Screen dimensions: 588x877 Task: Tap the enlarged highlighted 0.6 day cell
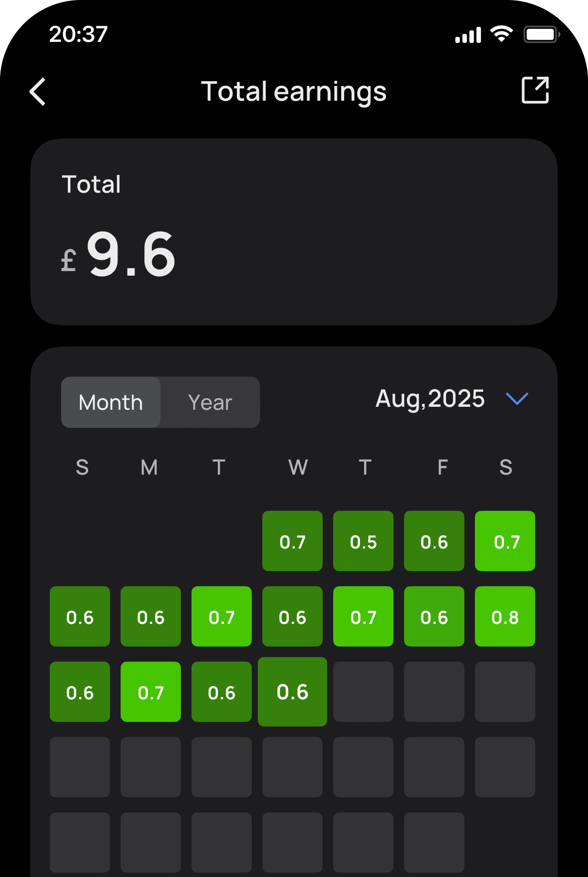coord(292,692)
